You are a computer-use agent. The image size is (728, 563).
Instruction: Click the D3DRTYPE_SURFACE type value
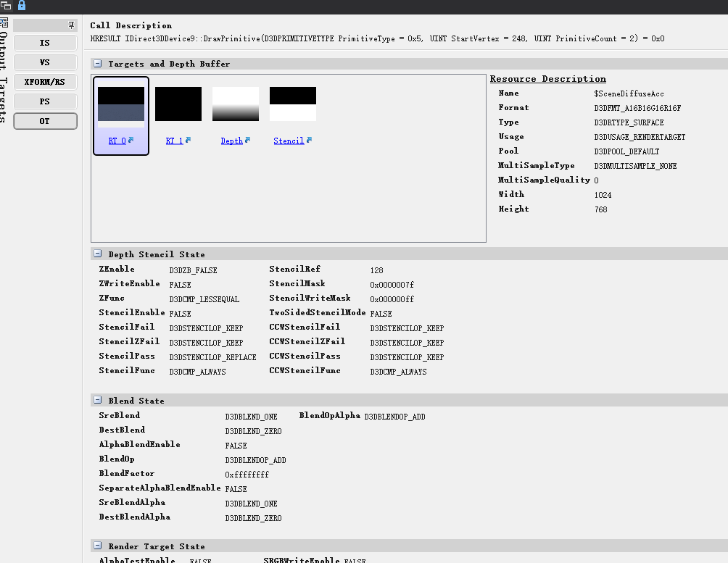[x=629, y=122]
